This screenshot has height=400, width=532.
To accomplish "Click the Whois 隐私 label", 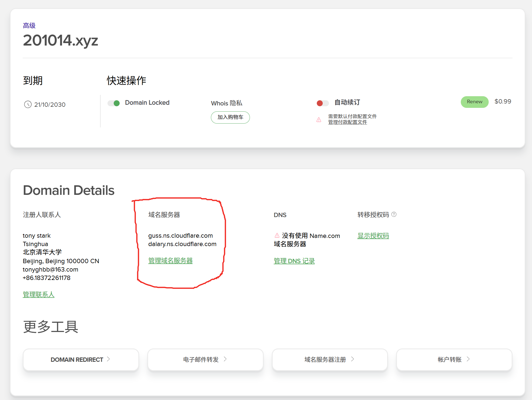I will 227,103.
